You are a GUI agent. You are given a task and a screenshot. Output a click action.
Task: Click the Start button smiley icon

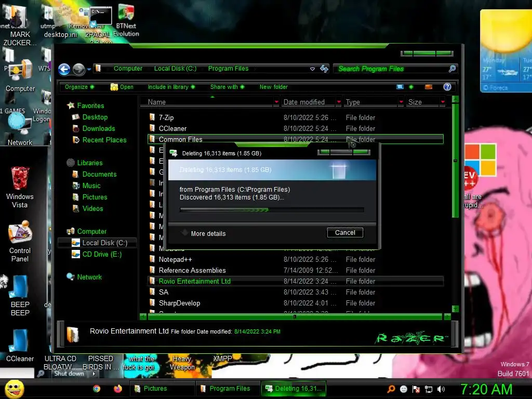pyautogui.click(x=14, y=389)
